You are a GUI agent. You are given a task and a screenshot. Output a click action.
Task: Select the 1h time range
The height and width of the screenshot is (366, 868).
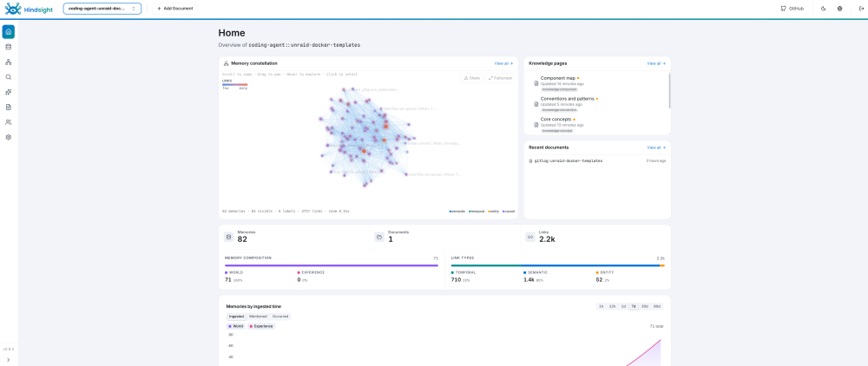[602, 306]
